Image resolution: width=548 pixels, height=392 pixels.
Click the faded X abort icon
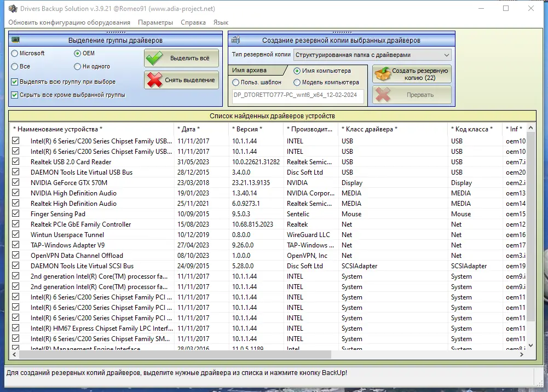click(x=383, y=95)
